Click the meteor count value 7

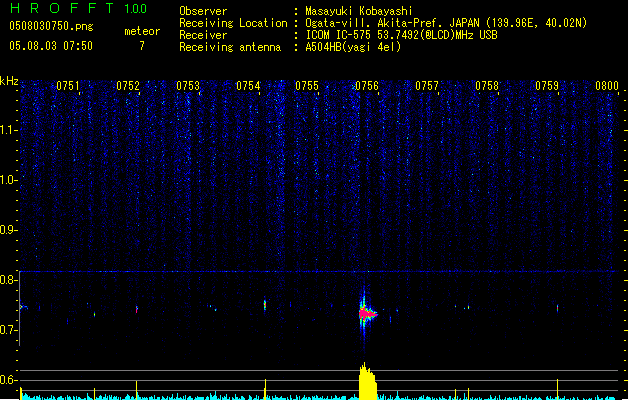point(141,46)
